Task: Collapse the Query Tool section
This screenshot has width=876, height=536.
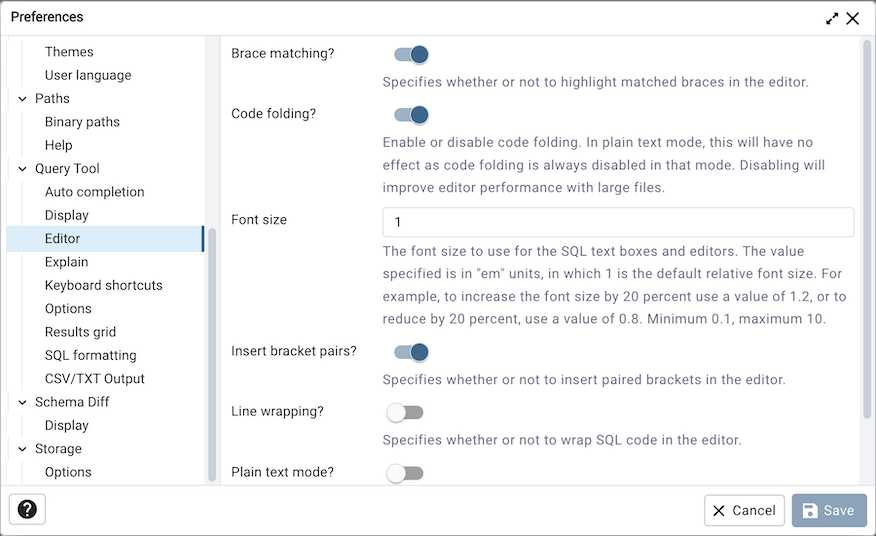Action: pyautogui.click(x=22, y=169)
